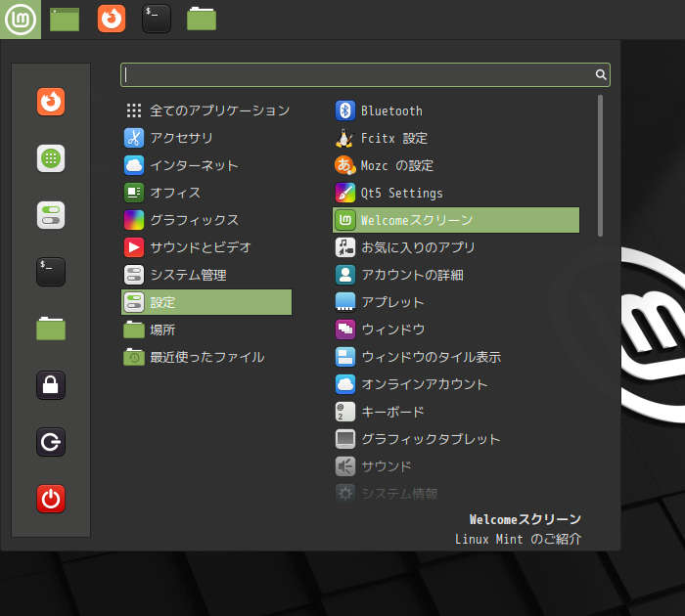
Task: Click the Mozc の設定 icon
Action: [x=345, y=166]
